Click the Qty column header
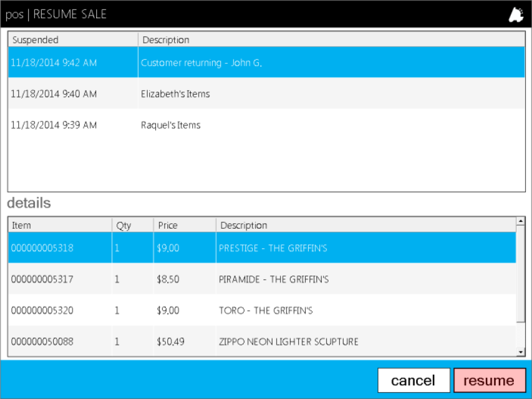The image size is (532, 399). click(132, 225)
